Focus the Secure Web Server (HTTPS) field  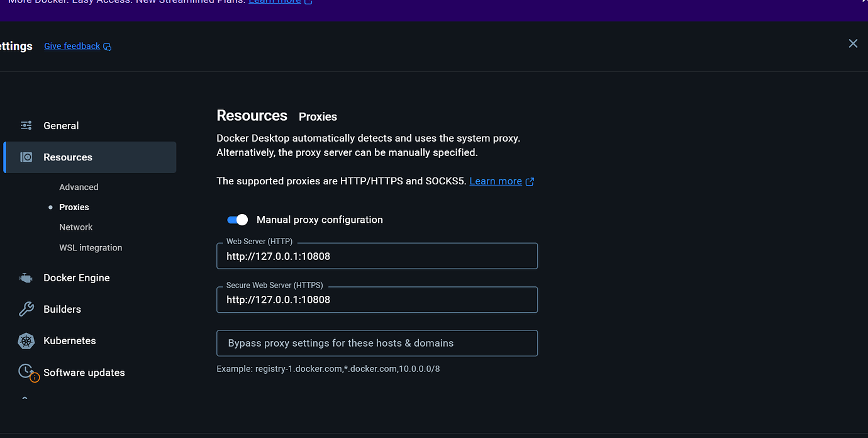click(377, 300)
